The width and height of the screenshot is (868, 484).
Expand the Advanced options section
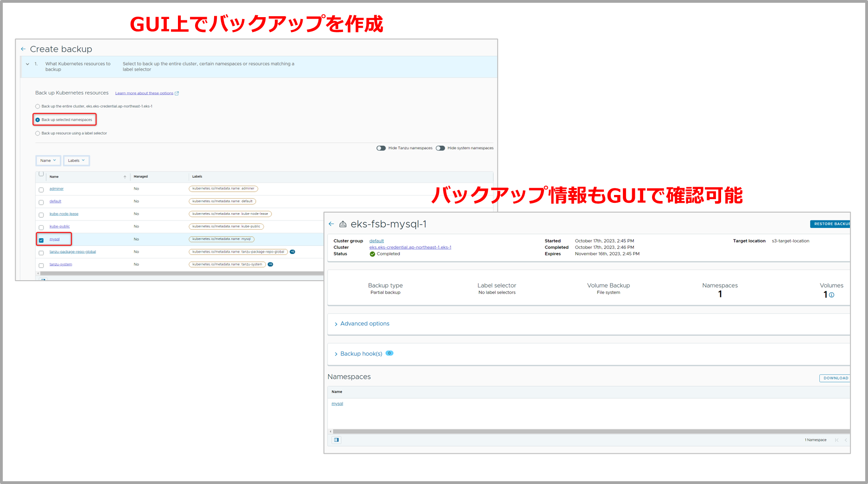pyautogui.click(x=364, y=324)
